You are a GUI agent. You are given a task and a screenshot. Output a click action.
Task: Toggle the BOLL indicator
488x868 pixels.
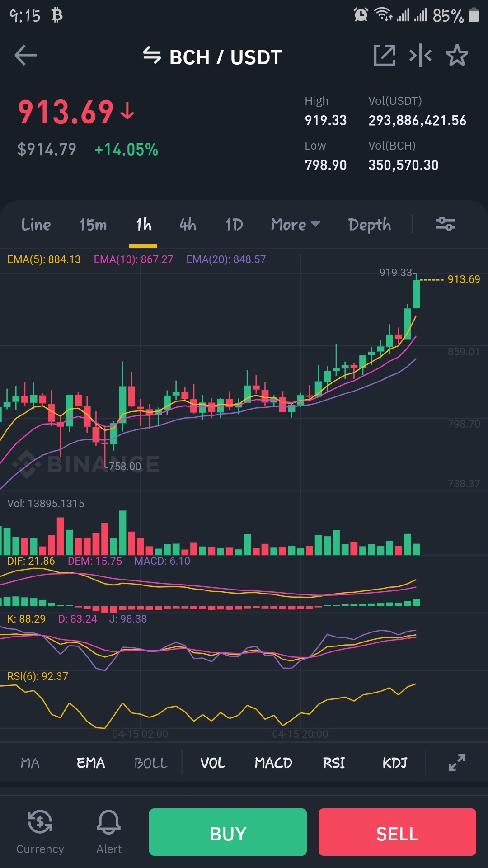(151, 763)
